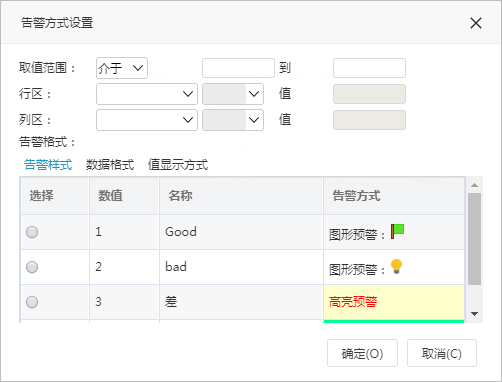This screenshot has height=382, width=502.
Task: Click the bad name cell
Action: [241, 267]
